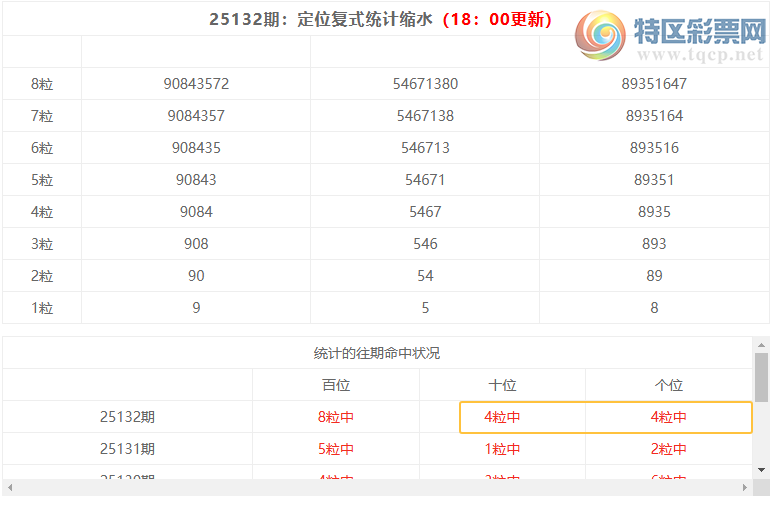Click the 统计的往期命中状况 table title
776x507 pixels.
point(377,353)
